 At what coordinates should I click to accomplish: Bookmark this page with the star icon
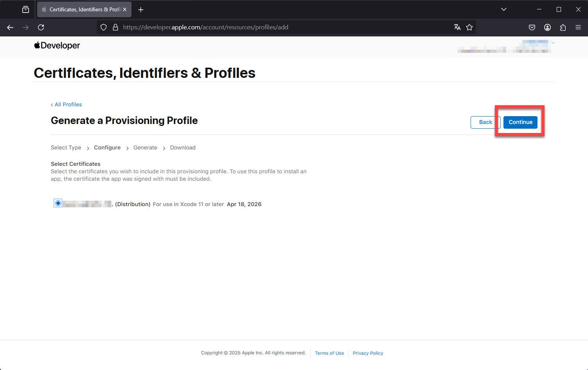pyautogui.click(x=469, y=27)
